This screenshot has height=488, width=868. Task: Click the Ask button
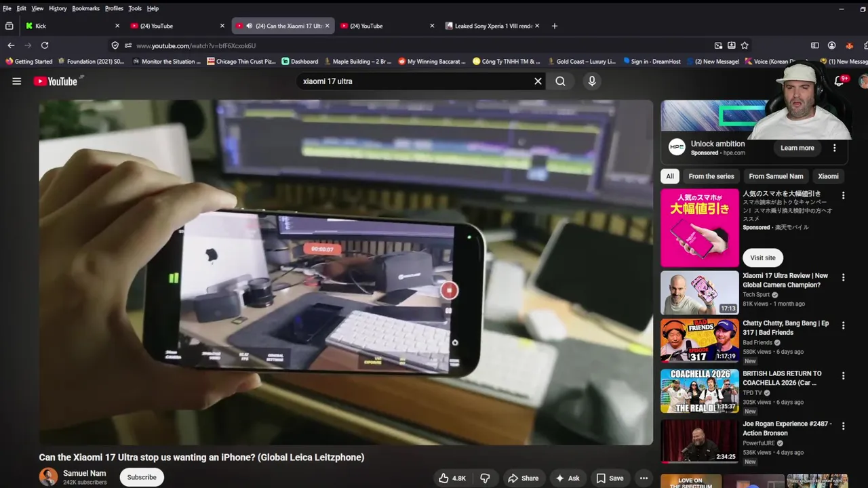click(567, 478)
